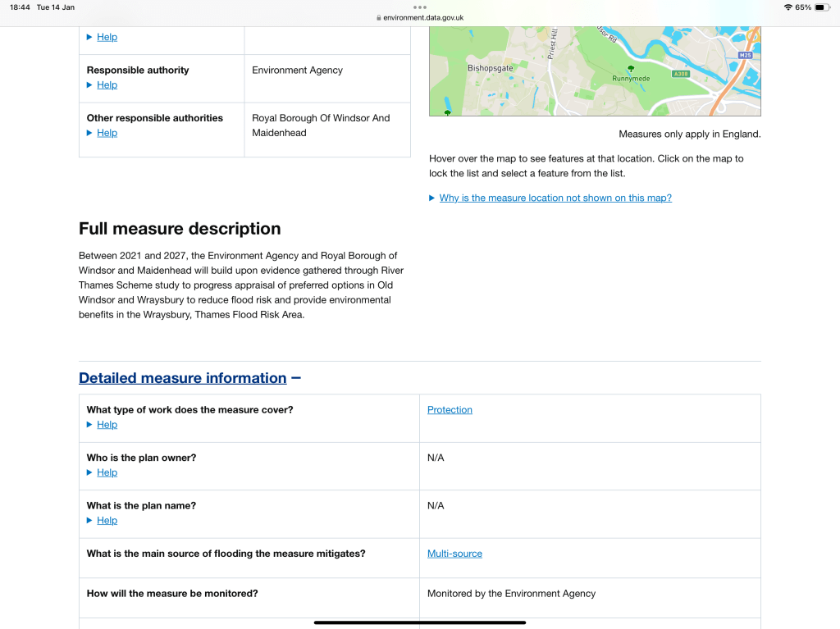Expand Help under Who is the plan owner
This screenshot has width=840, height=629.
[x=107, y=472]
